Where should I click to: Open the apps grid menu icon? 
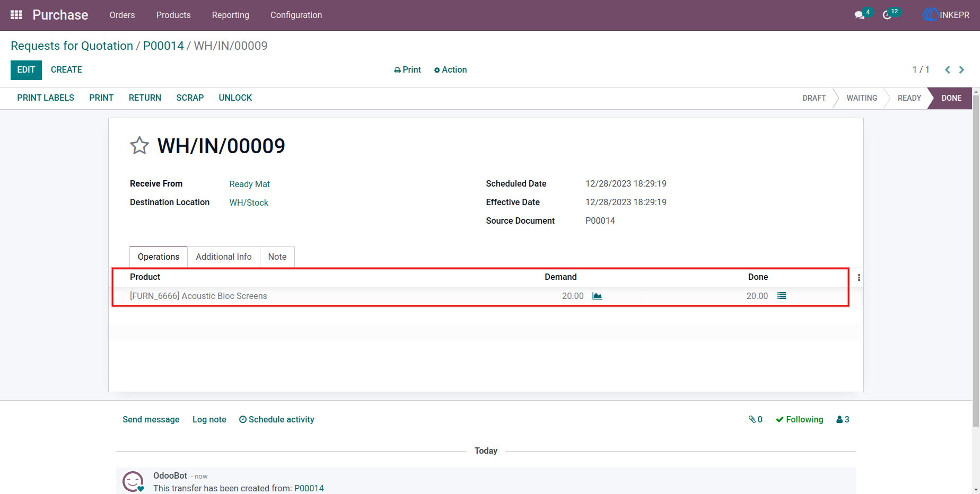(16, 15)
